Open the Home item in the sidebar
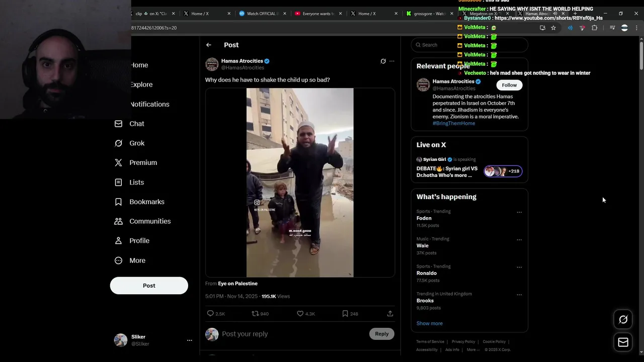The height and width of the screenshot is (362, 644). [x=139, y=65]
